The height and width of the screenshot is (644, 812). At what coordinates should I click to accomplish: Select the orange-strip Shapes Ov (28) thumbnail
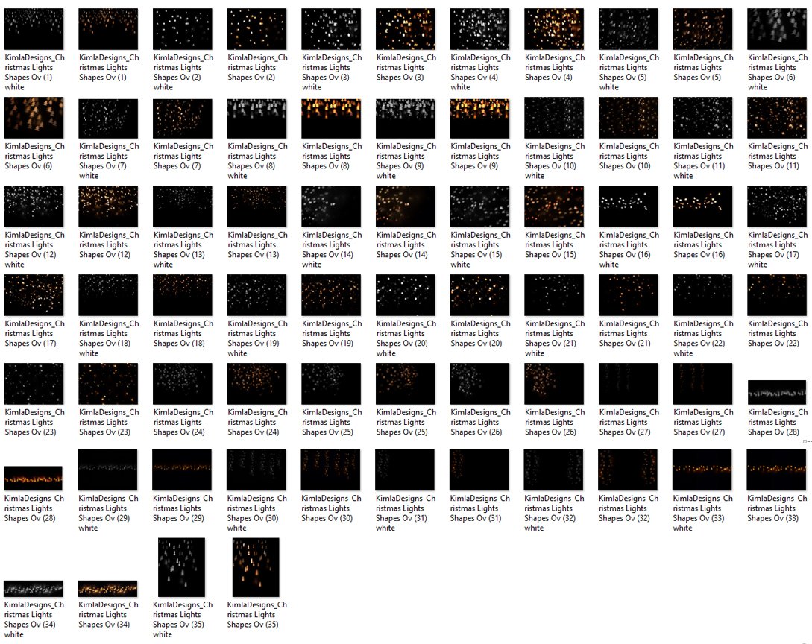pyautogui.click(x=33, y=478)
